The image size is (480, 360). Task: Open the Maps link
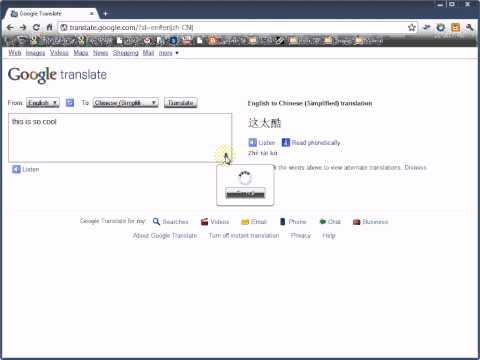[81, 53]
